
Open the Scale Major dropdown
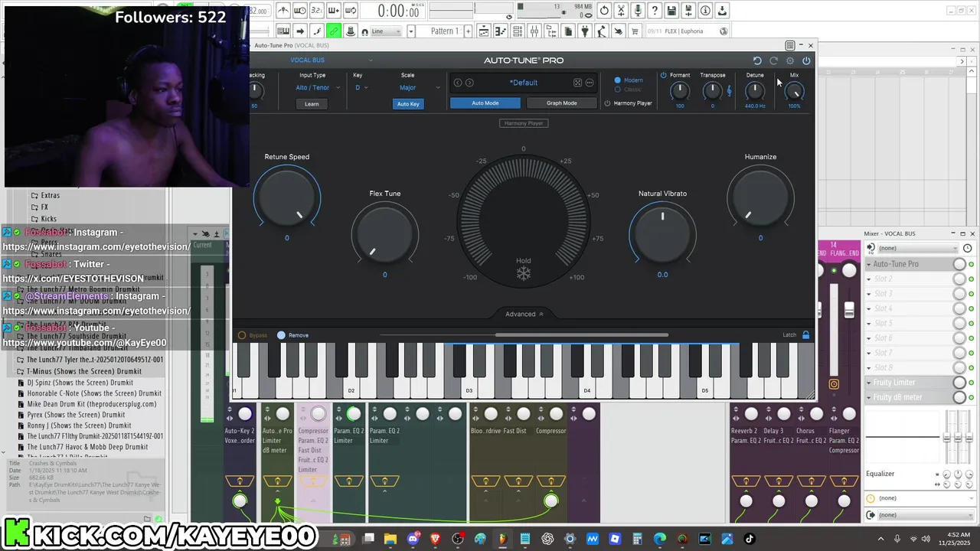(x=420, y=87)
